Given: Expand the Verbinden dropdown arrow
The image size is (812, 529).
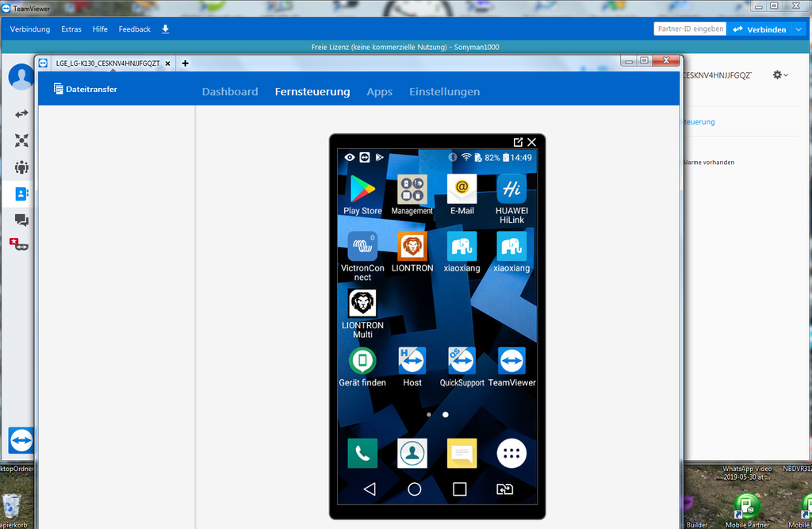Looking at the screenshot, I should click(x=799, y=29).
